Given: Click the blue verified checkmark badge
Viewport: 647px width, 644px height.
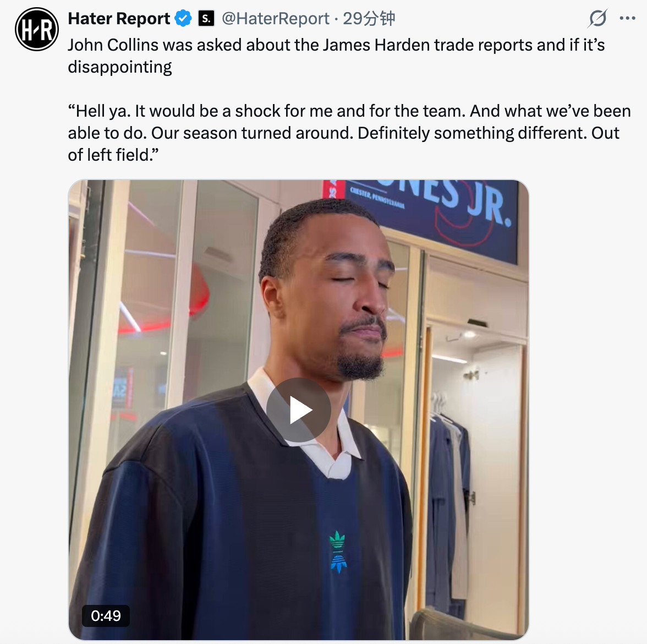Looking at the screenshot, I should click(x=183, y=19).
